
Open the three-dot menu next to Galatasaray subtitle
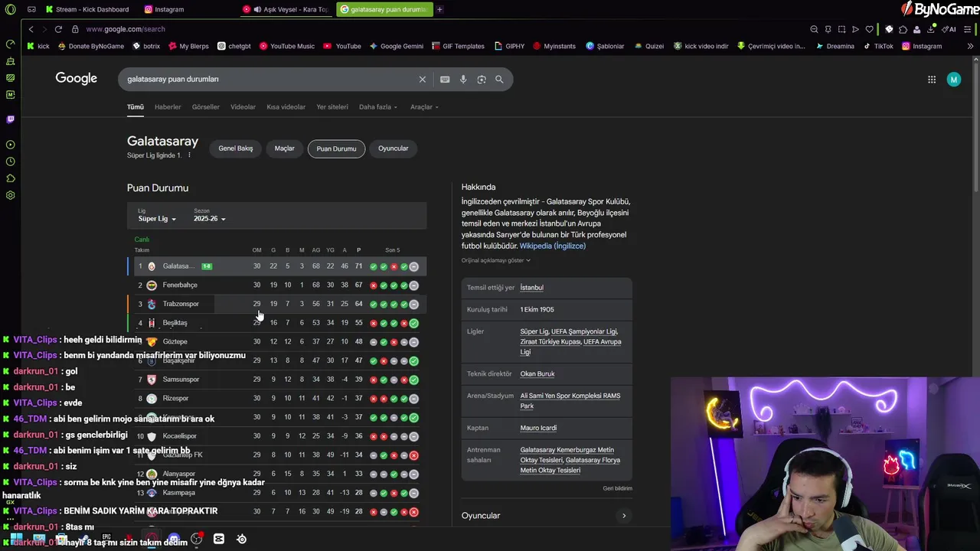pos(189,155)
